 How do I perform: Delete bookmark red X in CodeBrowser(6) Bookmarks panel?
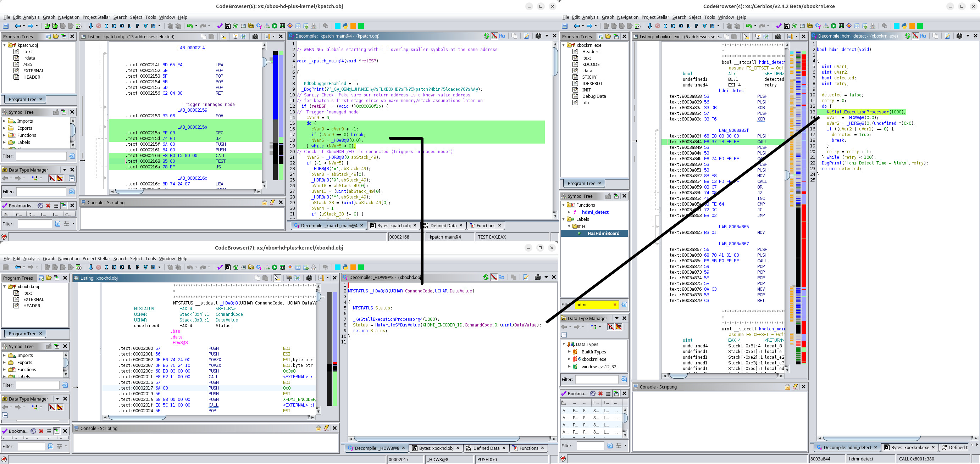pyautogui.click(x=48, y=205)
